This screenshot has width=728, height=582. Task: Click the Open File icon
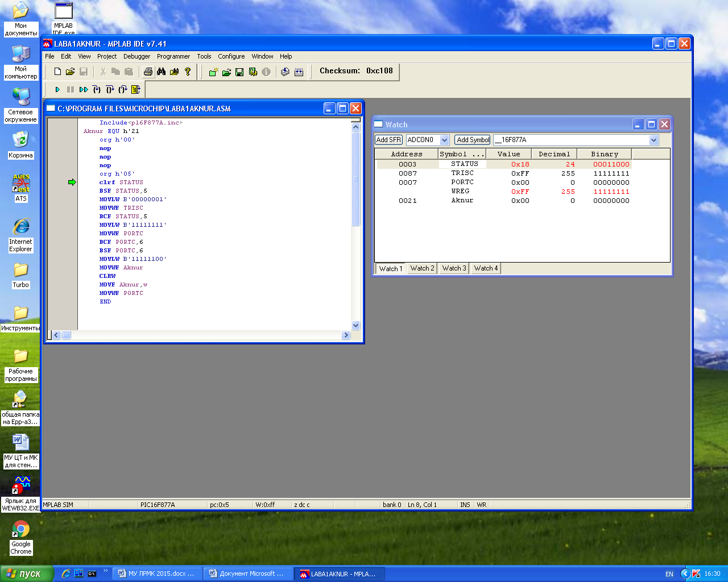click(x=71, y=72)
